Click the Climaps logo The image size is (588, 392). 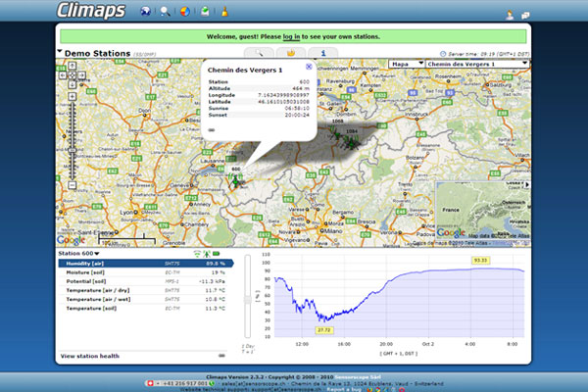(x=91, y=11)
